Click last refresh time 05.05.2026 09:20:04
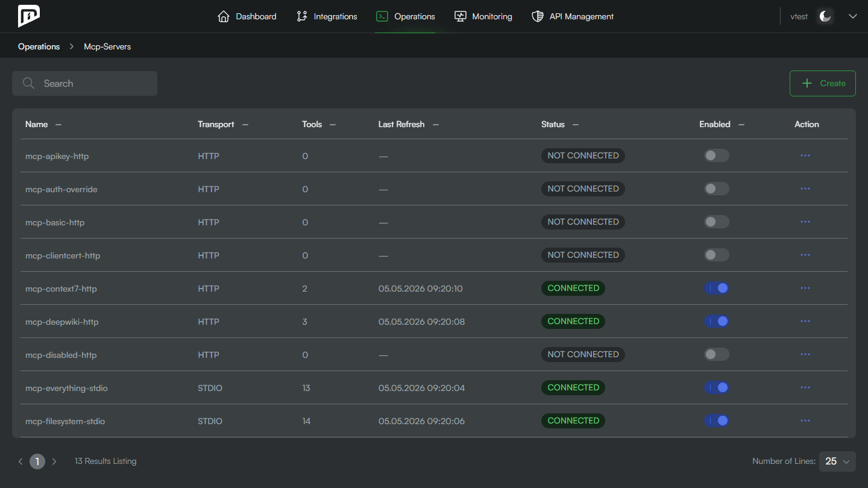This screenshot has height=488, width=868. coord(422,388)
